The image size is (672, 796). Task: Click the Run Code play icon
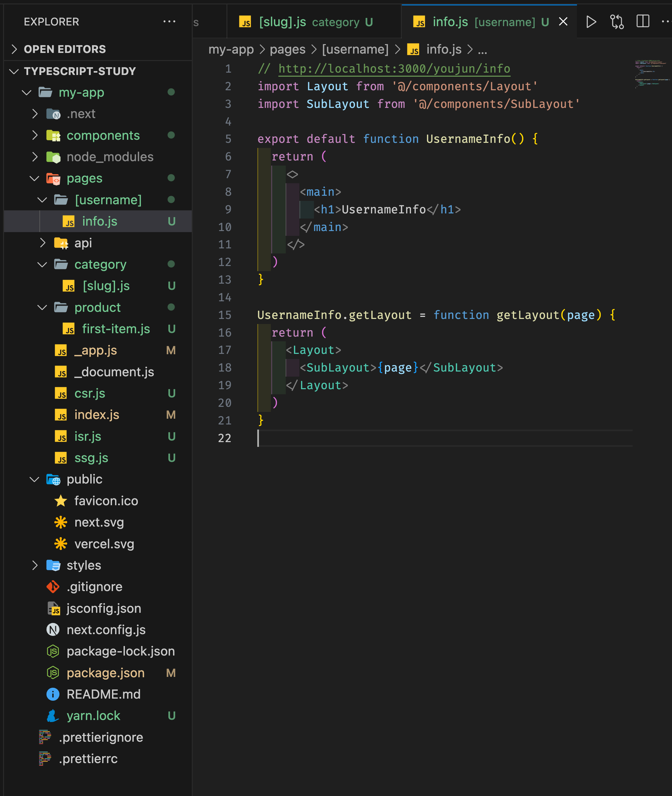pos(591,22)
